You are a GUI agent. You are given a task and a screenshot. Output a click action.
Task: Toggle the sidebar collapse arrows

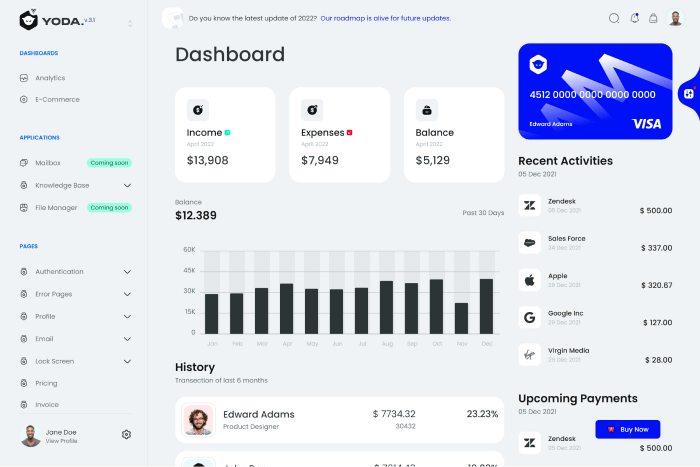coord(130,23)
